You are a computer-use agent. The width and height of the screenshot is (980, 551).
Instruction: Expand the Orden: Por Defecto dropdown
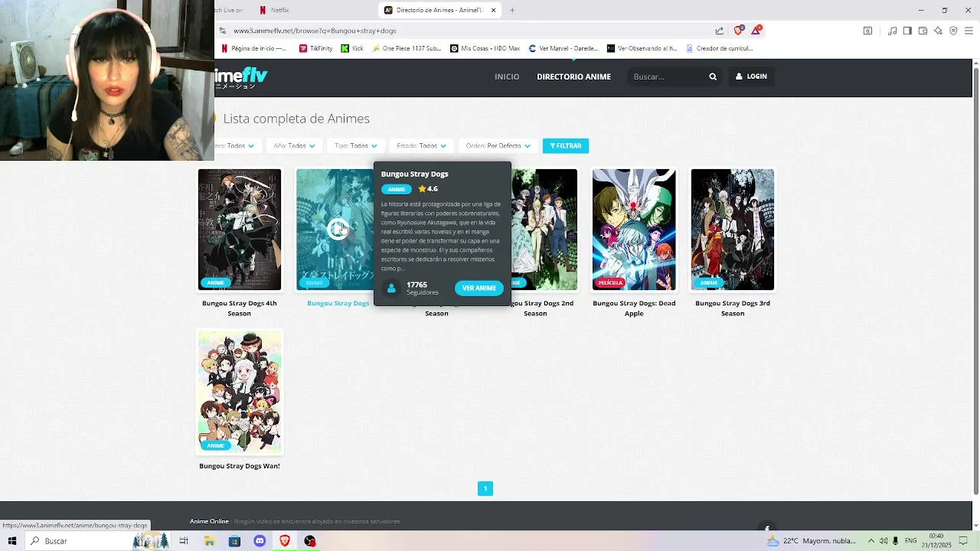click(498, 145)
